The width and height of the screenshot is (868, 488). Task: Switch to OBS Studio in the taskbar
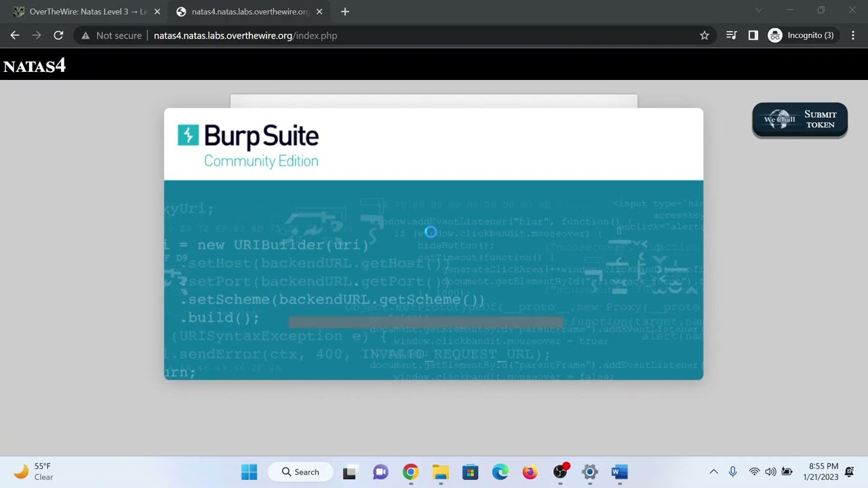560,472
